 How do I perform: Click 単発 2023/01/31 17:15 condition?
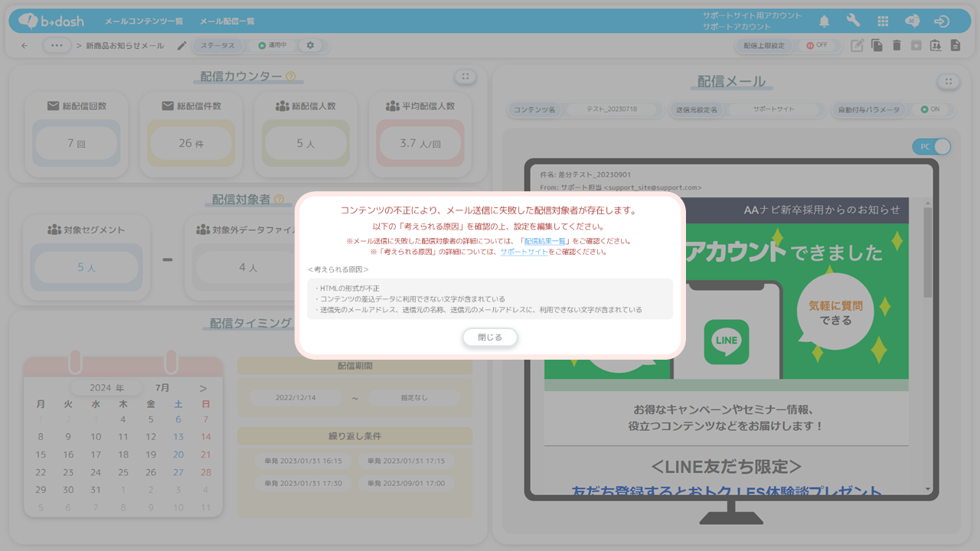point(406,461)
